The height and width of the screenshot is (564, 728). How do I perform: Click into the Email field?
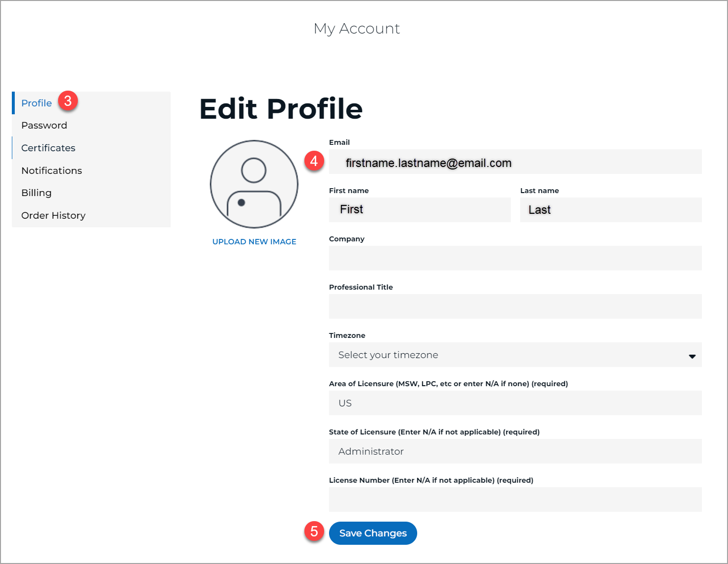pyautogui.click(x=515, y=162)
